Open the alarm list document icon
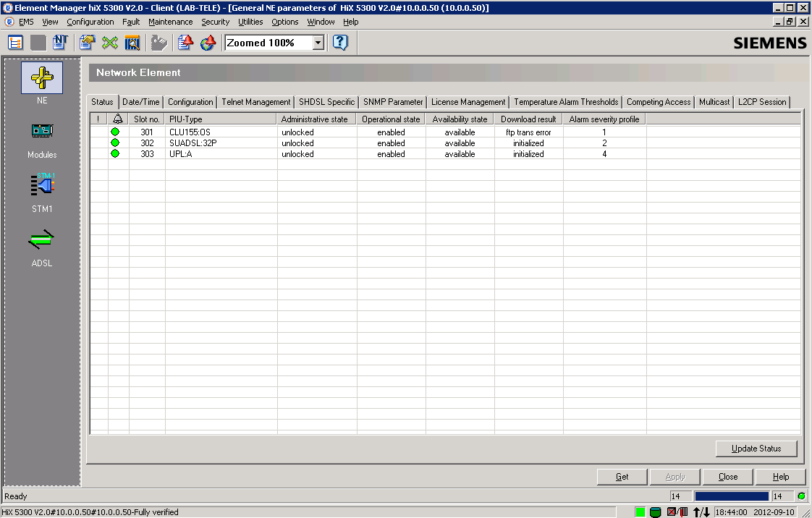This screenshot has width=812, height=518. pos(185,43)
